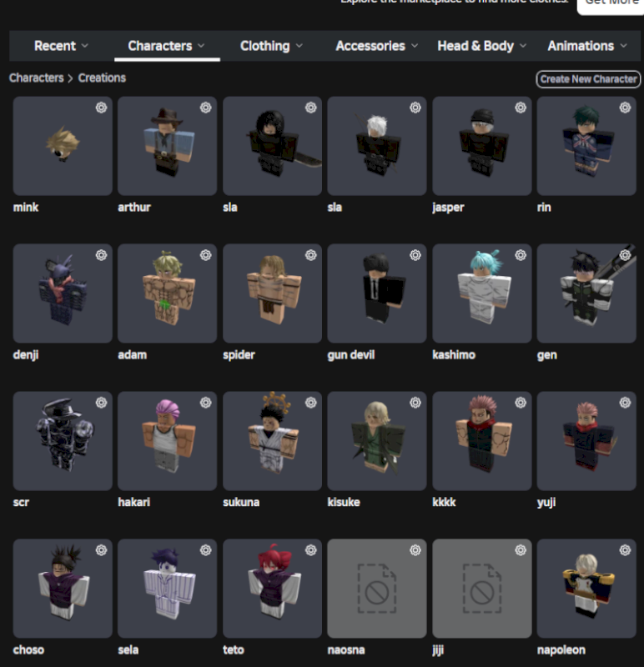Screen dimensions: 644x667
Task: Select the gun devil character thumbnail
Action: pyautogui.click(x=377, y=293)
